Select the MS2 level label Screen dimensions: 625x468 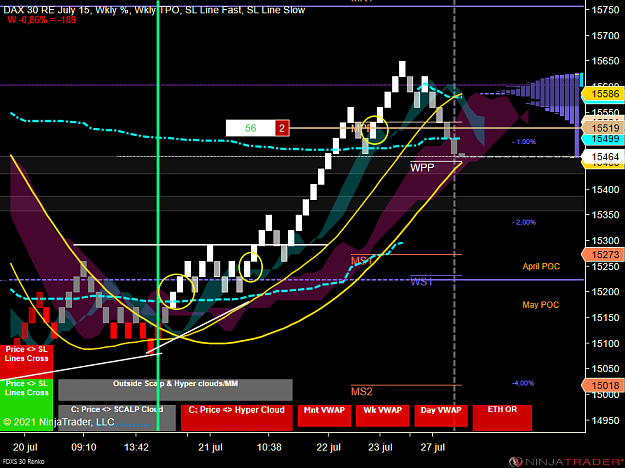coord(362,391)
